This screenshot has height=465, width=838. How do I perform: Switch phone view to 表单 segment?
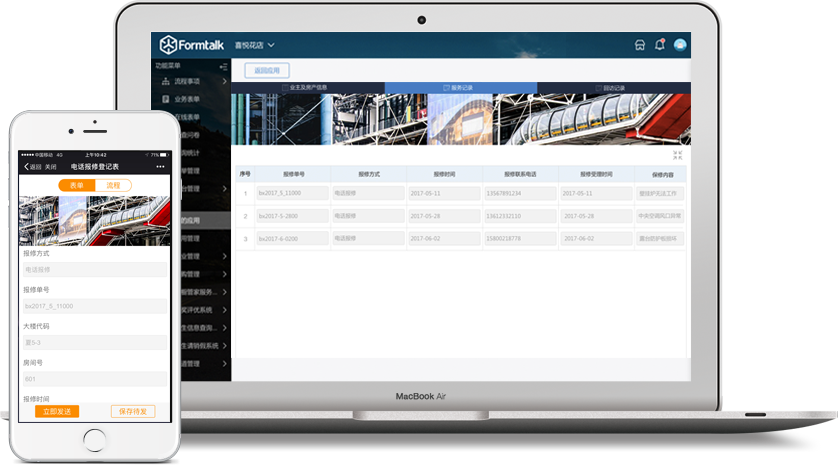coord(77,185)
